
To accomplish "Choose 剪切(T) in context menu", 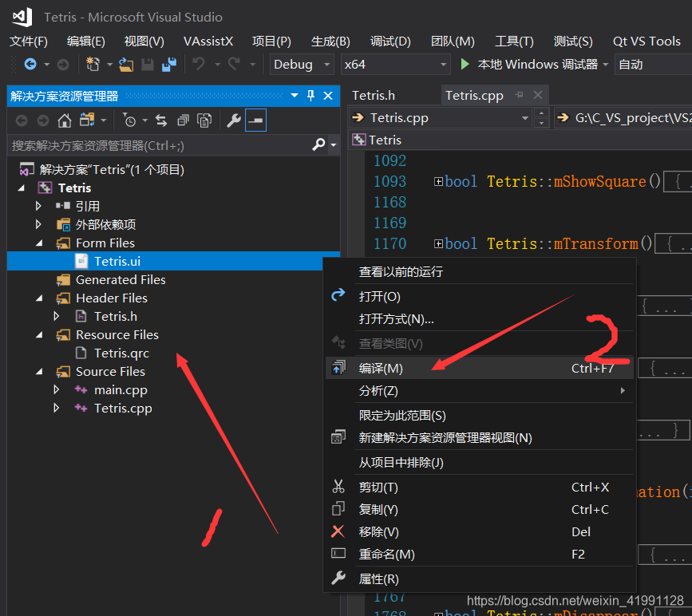I will [480, 488].
